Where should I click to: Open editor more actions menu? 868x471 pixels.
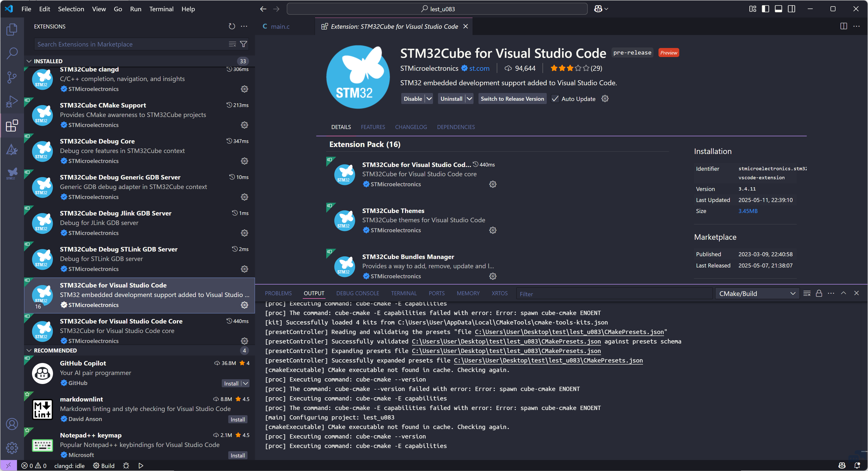pyautogui.click(x=856, y=26)
